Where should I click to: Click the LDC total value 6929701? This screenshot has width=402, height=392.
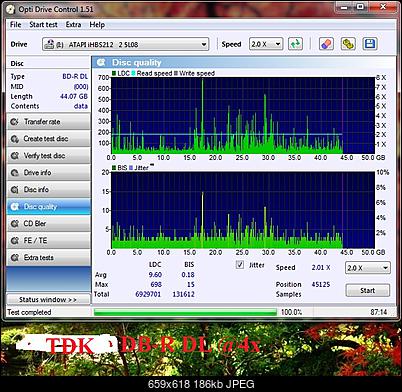(148, 294)
